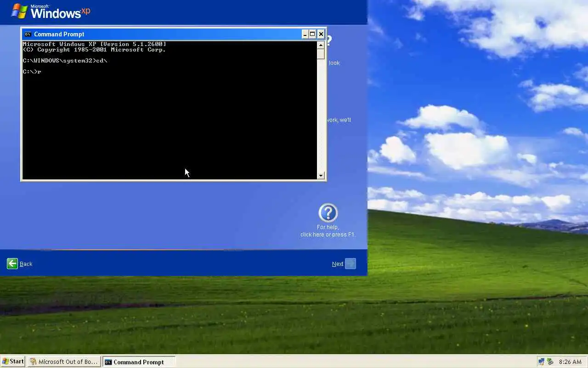The image size is (588, 368).
Task: Switch to Microsoft Out of Box taskbar button
Action: click(x=64, y=362)
